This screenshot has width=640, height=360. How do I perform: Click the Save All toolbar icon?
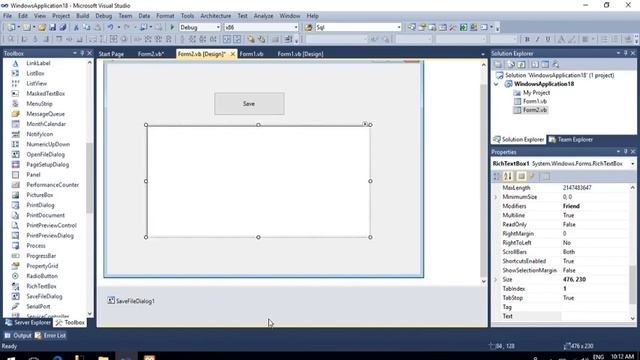[x=62, y=27]
